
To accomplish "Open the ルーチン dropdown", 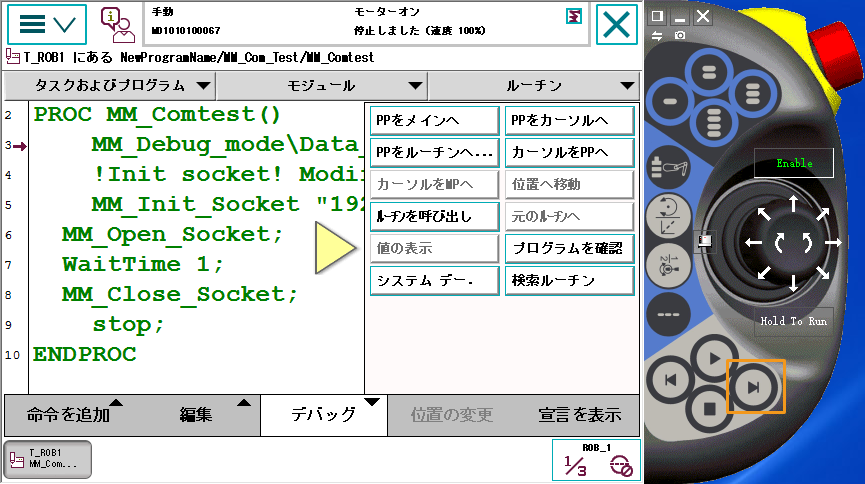I will pyautogui.click(x=534, y=86).
